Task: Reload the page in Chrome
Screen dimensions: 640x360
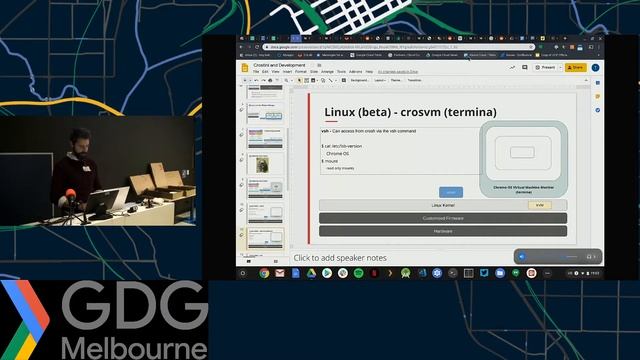Action: point(257,47)
